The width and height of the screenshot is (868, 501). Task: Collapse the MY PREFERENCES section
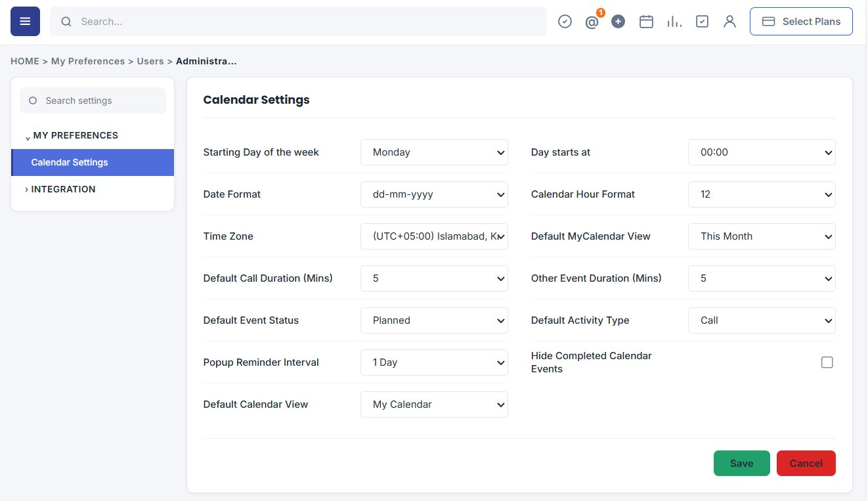click(x=72, y=135)
